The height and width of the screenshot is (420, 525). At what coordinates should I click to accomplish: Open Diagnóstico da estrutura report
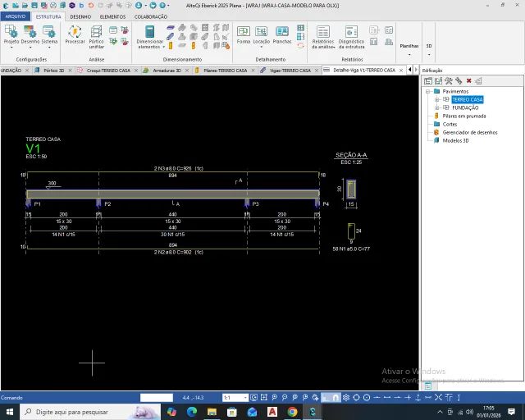click(x=351, y=37)
